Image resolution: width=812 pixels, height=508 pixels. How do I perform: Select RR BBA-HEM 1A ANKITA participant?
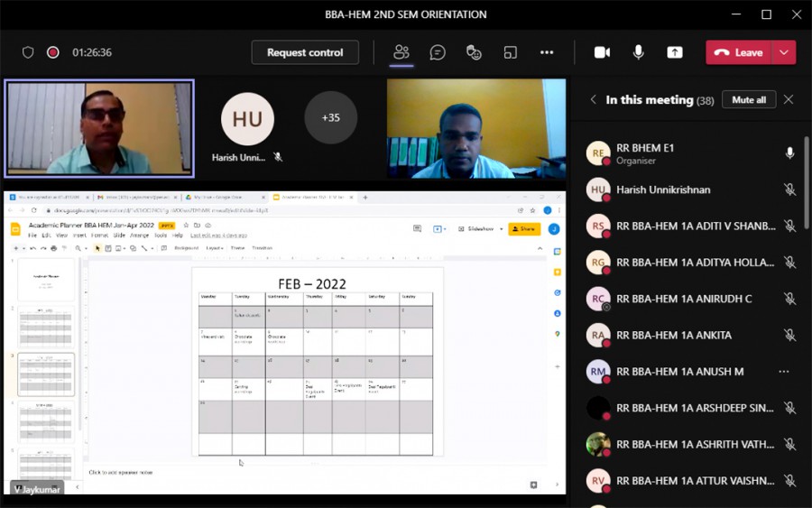pyautogui.click(x=673, y=335)
